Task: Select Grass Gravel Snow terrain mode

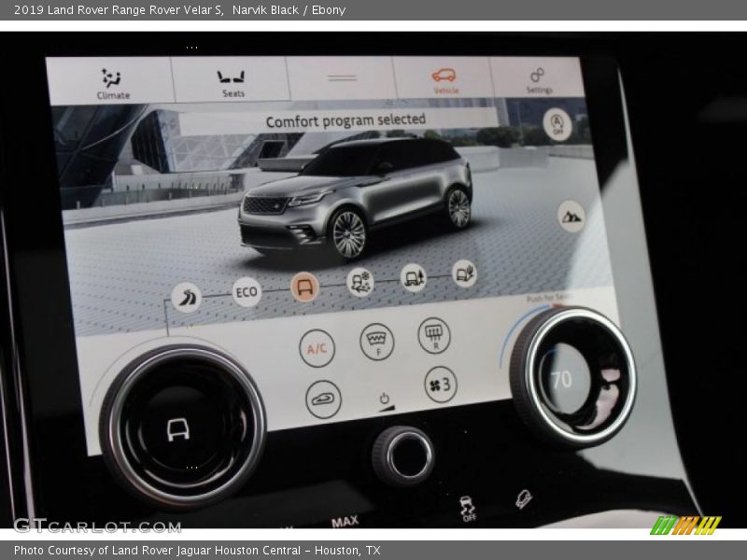Action: point(360,282)
